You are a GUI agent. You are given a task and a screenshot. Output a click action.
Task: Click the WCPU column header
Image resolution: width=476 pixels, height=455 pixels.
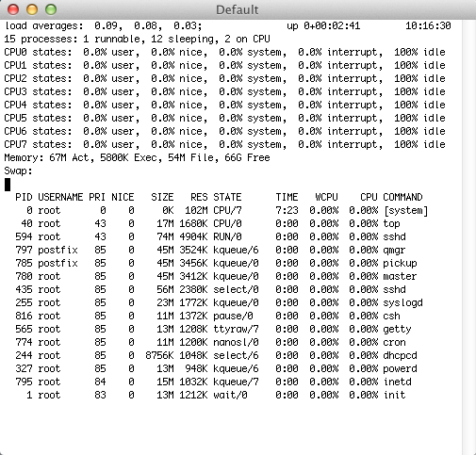[327, 197]
